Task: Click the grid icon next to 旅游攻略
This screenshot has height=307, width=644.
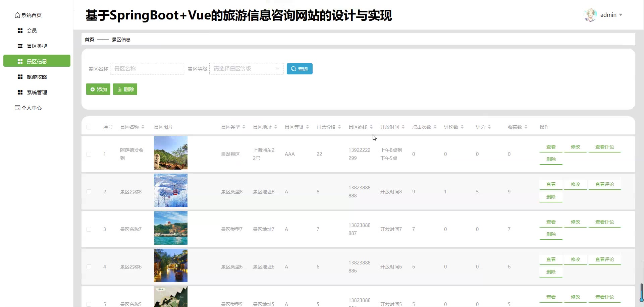Action: (x=20, y=77)
